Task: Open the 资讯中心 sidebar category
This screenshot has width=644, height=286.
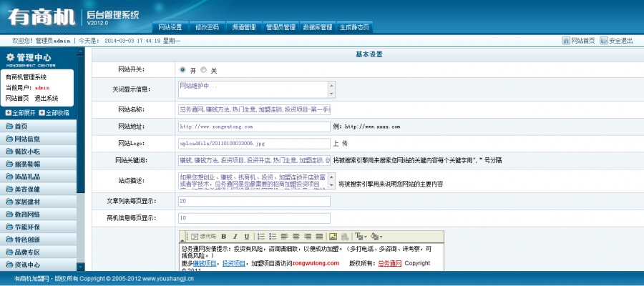Action: pyautogui.click(x=38, y=265)
